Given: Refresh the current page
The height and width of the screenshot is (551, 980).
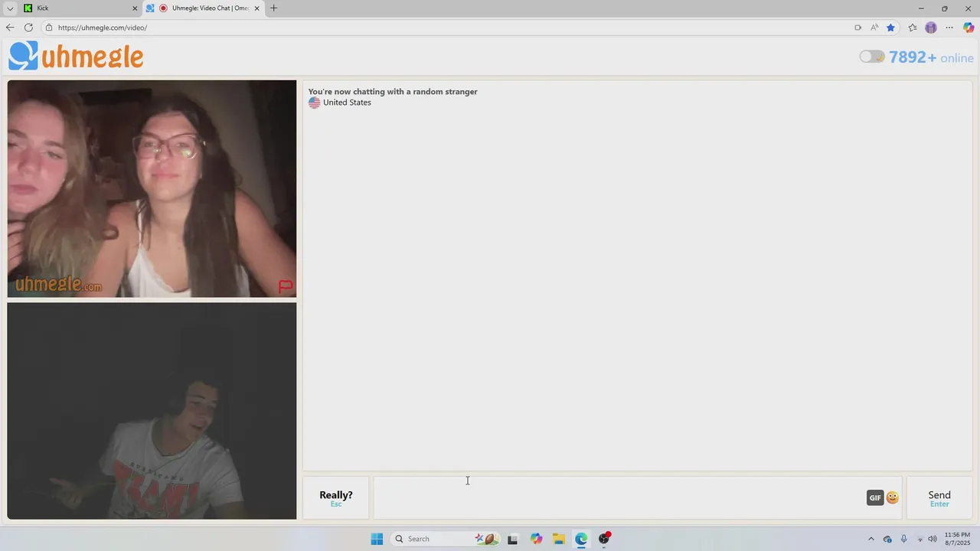Looking at the screenshot, I should (x=28, y=28).
